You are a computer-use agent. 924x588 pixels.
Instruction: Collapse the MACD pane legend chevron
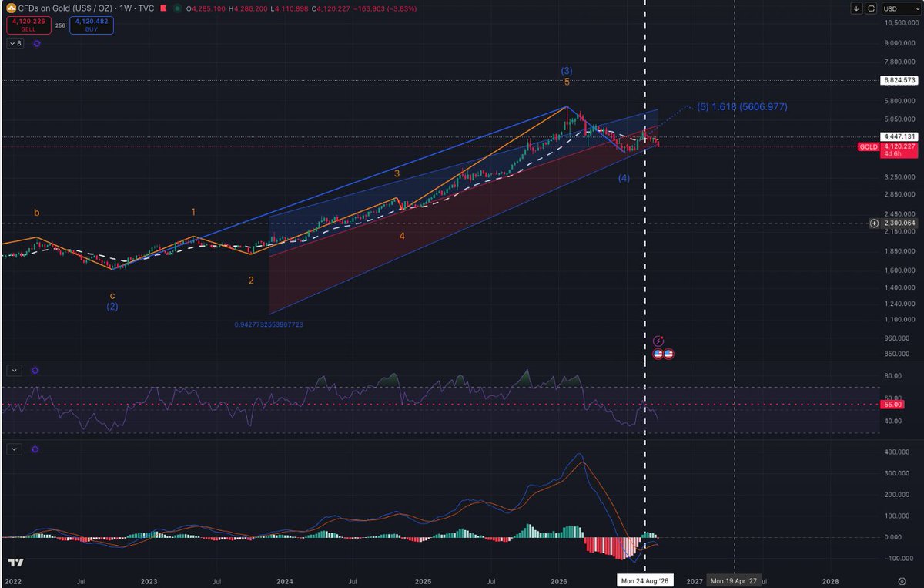tap(15, 448)
